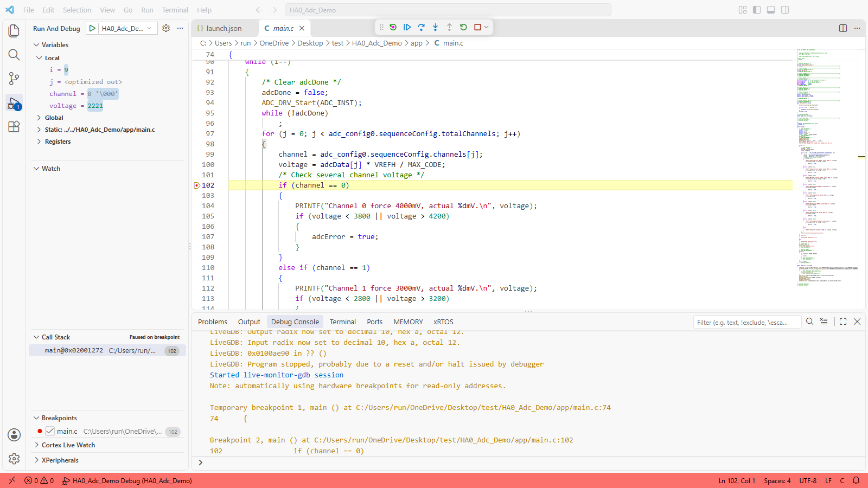Clear the Debug Console output

point(824,322)
